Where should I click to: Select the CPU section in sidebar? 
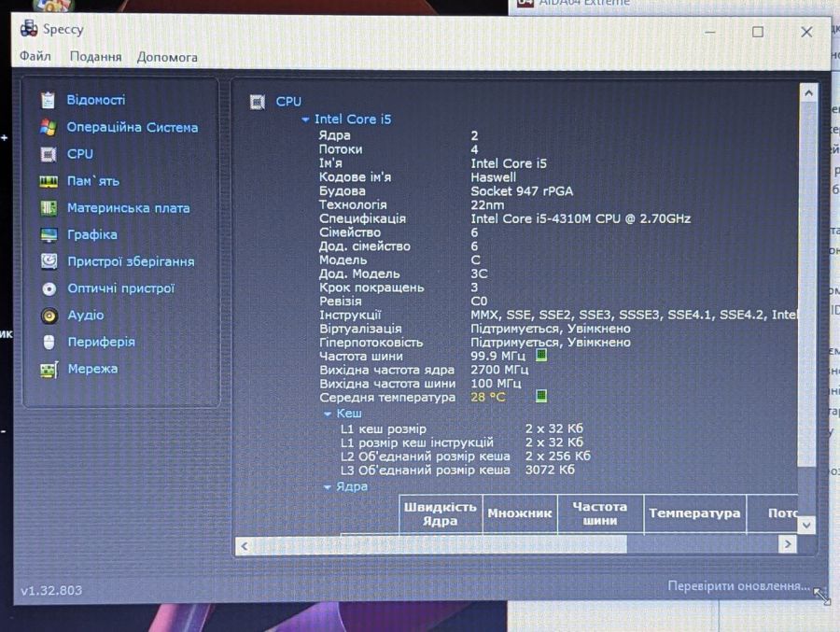pyautogui.click(x=80, y=154)
